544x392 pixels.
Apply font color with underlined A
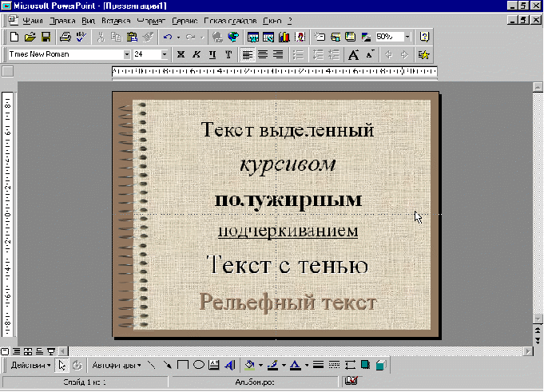(296, 365)
